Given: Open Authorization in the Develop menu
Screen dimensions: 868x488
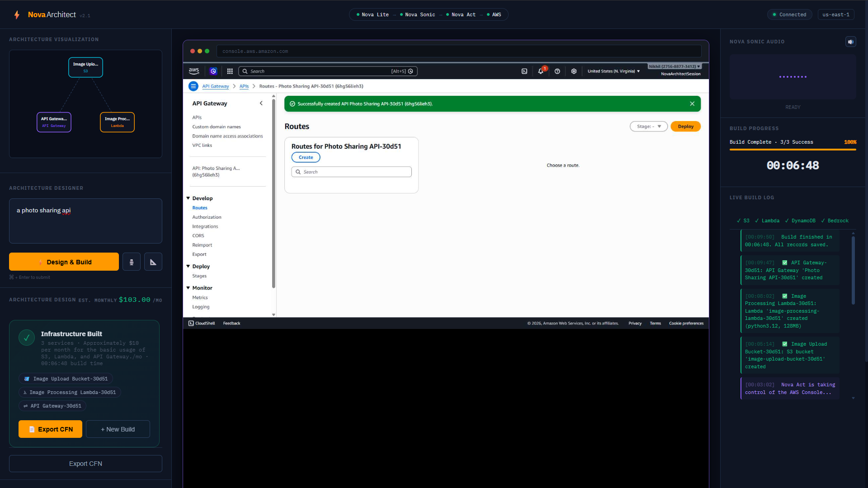Looking at the screenshot, I should [207, 217].
